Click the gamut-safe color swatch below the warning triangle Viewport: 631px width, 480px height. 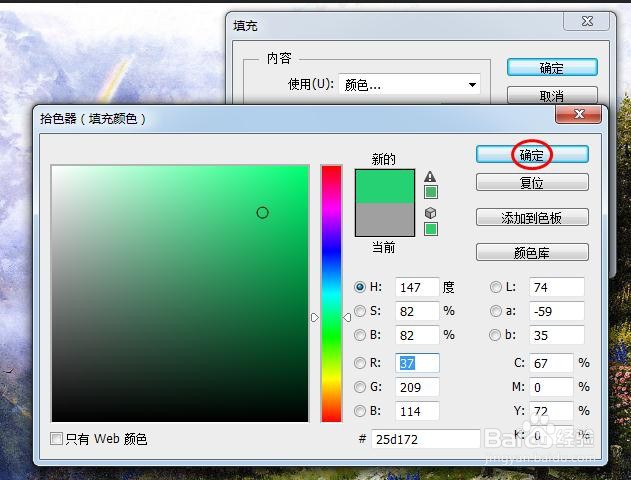tap(431, 192)
